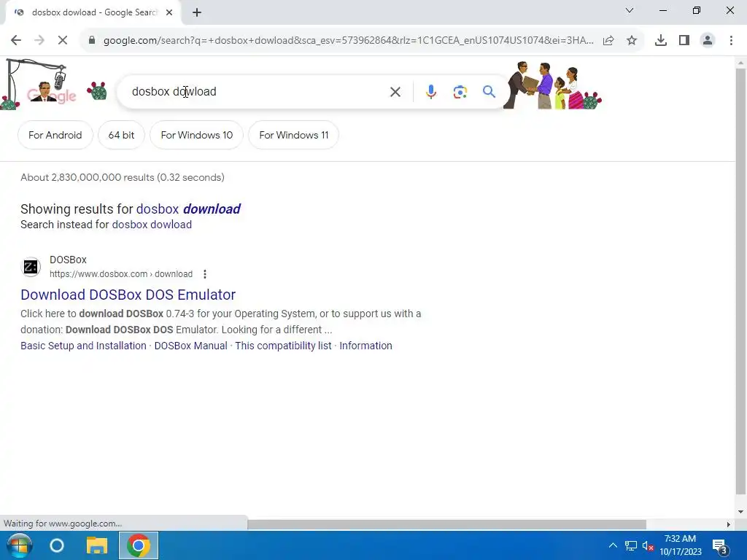Click the muted volume tray icon

(x=648, y=545)
